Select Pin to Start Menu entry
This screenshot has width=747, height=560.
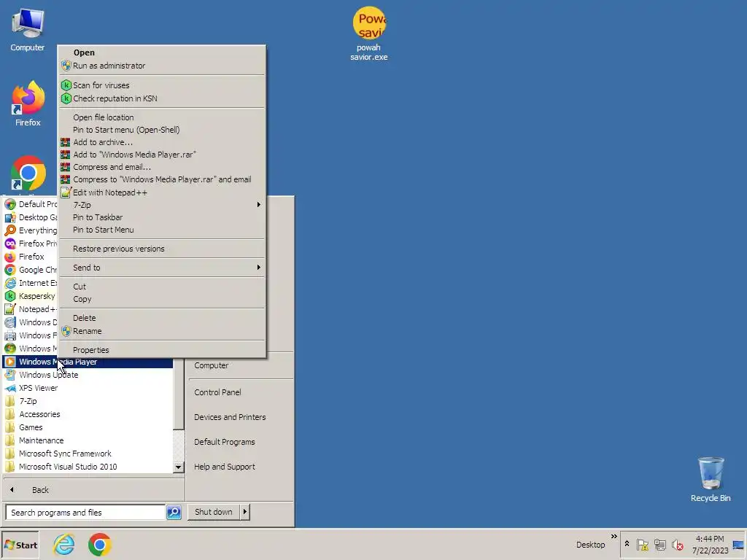pyautogui.click(x=162, y=230)
